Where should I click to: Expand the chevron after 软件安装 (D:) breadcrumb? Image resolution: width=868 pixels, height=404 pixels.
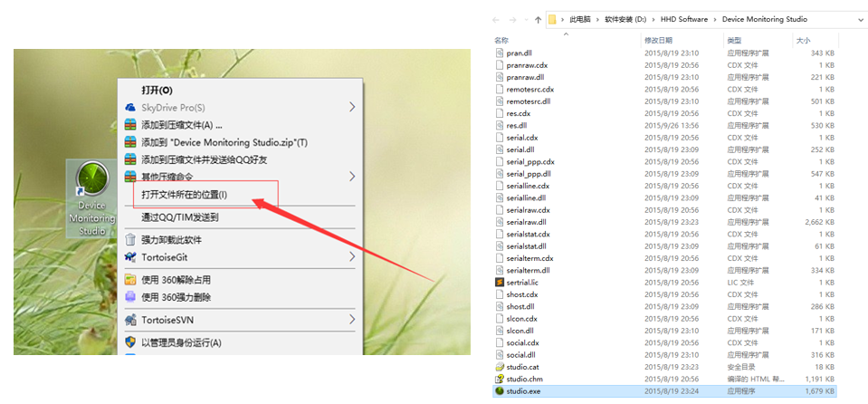tap(653, 19)
